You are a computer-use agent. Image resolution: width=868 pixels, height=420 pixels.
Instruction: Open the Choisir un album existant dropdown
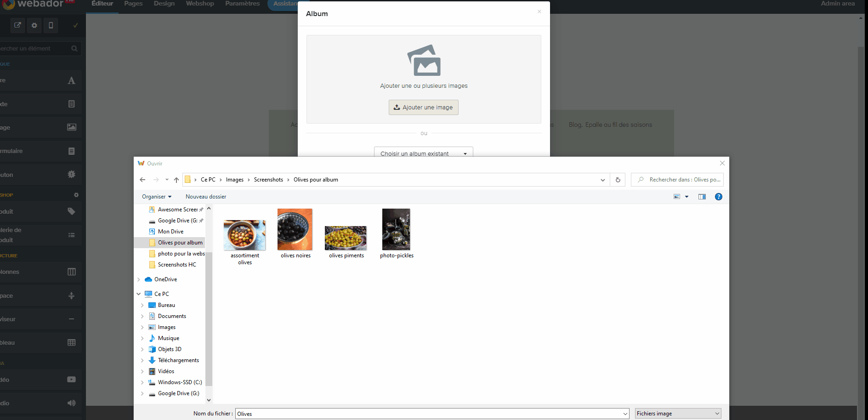pyautogui.click(x=423, y=153)
